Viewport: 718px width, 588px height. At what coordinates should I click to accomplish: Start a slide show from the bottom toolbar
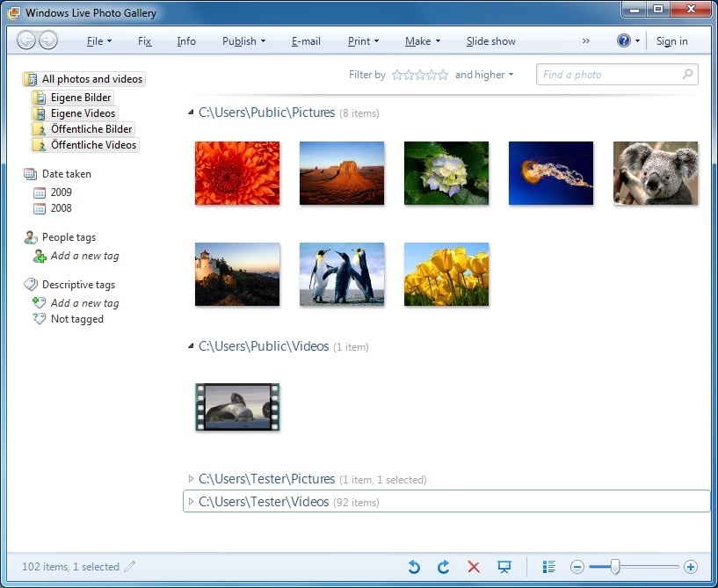(x=504, y=567)
